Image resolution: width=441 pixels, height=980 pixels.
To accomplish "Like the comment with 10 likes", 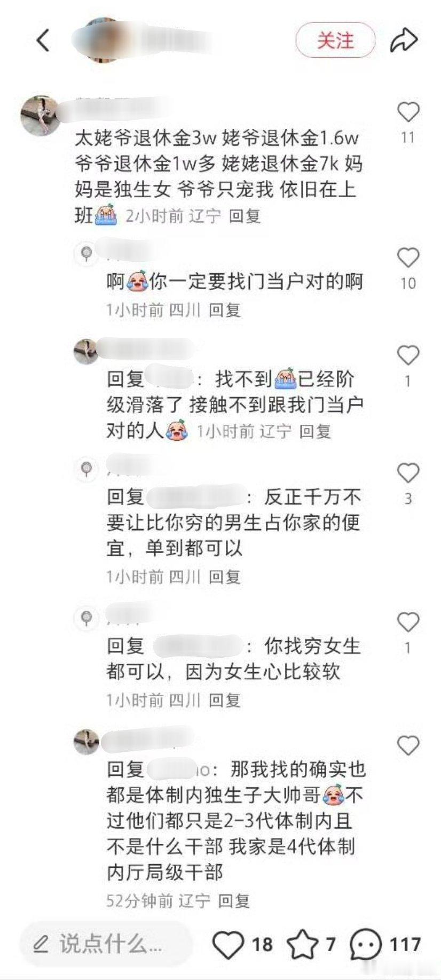I will 408,258.
